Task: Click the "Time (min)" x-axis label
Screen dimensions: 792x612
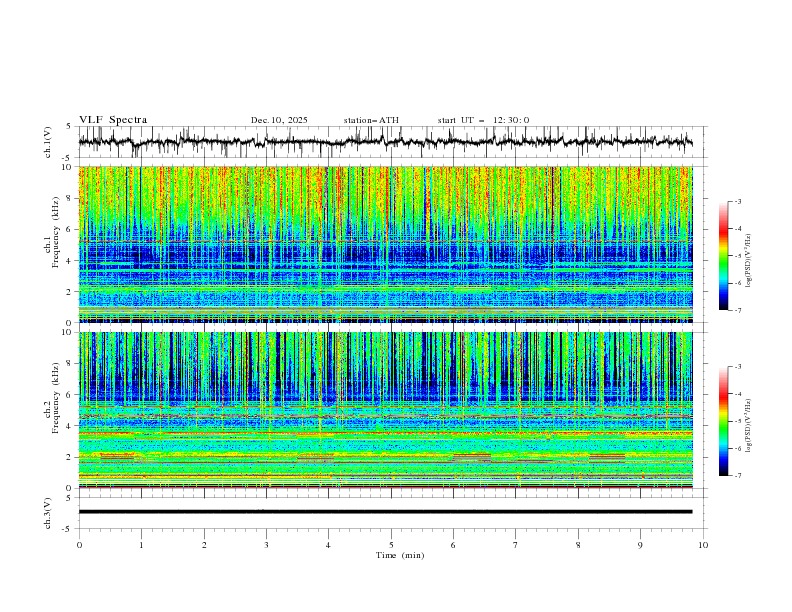Action: tap(400, 555)
